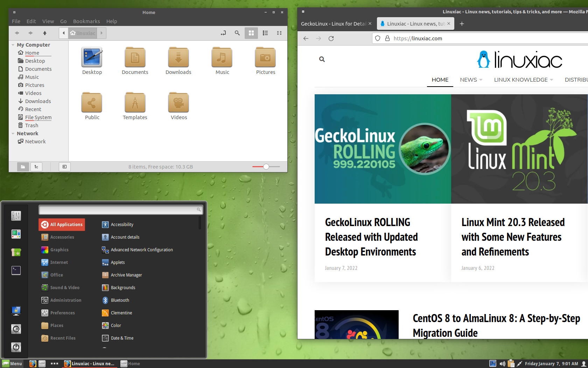The width and height of the screenshot is (588, 368).
Task: Launch Clementine from application list
Action: click(x=117, y=313)
